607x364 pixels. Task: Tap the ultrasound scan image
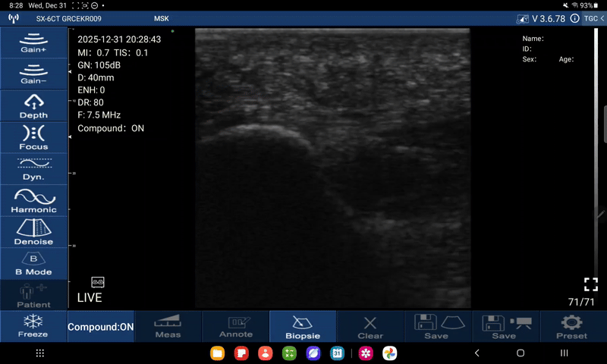click(x=332, y=168)
